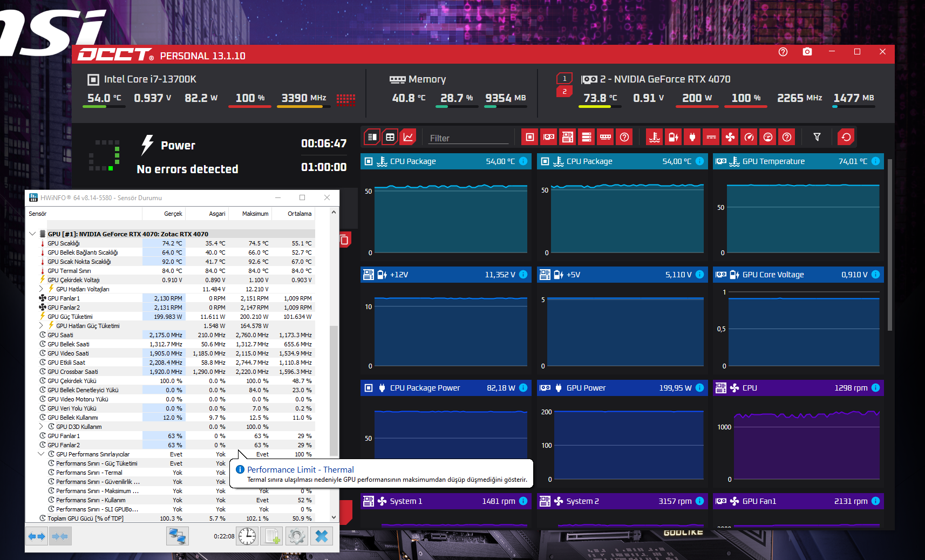Click the funnel filter icon
This screenshot has width=925, height=560.
[x=817, y=137]
